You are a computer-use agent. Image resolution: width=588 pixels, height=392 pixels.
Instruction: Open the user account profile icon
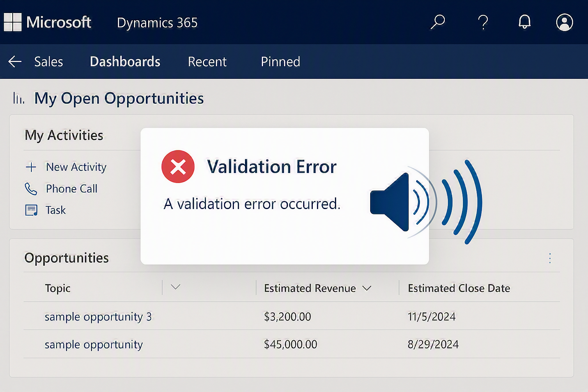pos(564,22)
